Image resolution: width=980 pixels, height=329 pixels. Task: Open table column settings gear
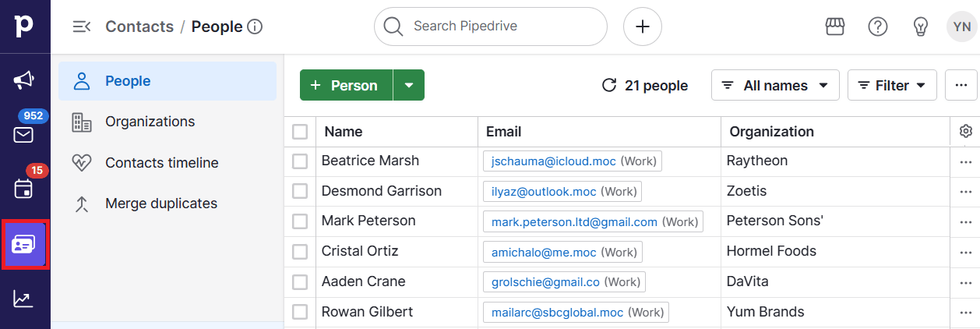966,132
